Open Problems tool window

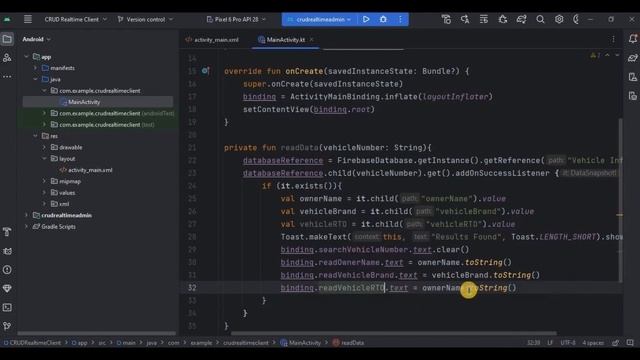[x=7, y=270]
